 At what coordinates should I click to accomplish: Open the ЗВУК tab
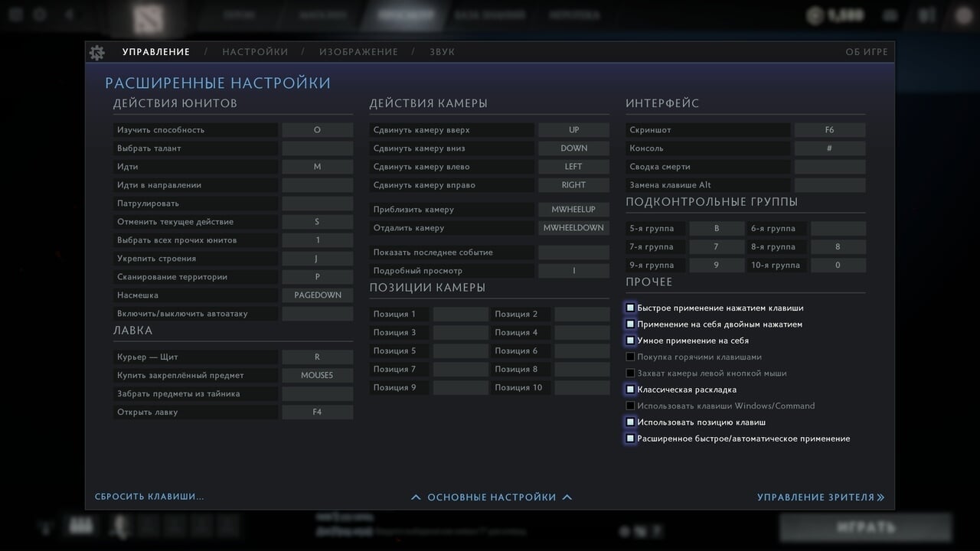(442, 52)
